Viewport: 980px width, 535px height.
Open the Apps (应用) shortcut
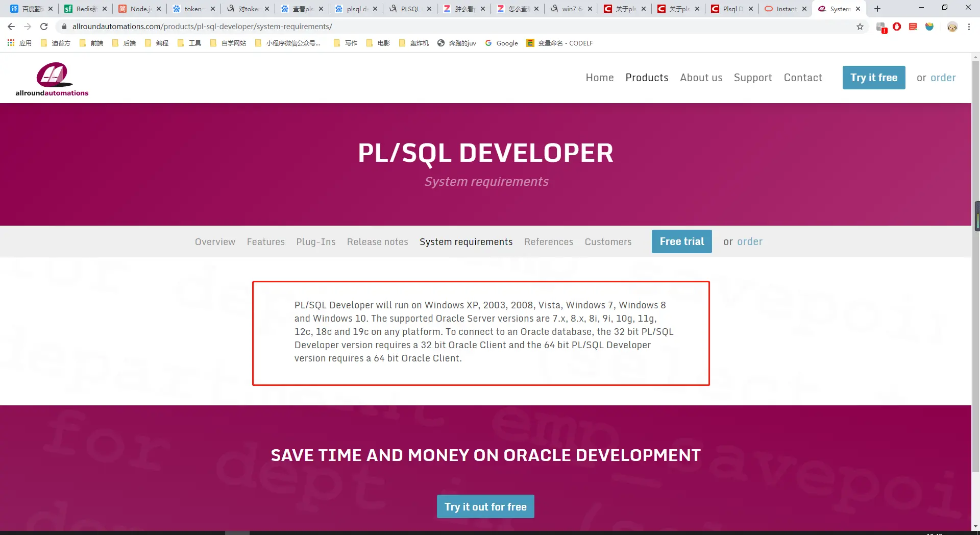(19, 43)
